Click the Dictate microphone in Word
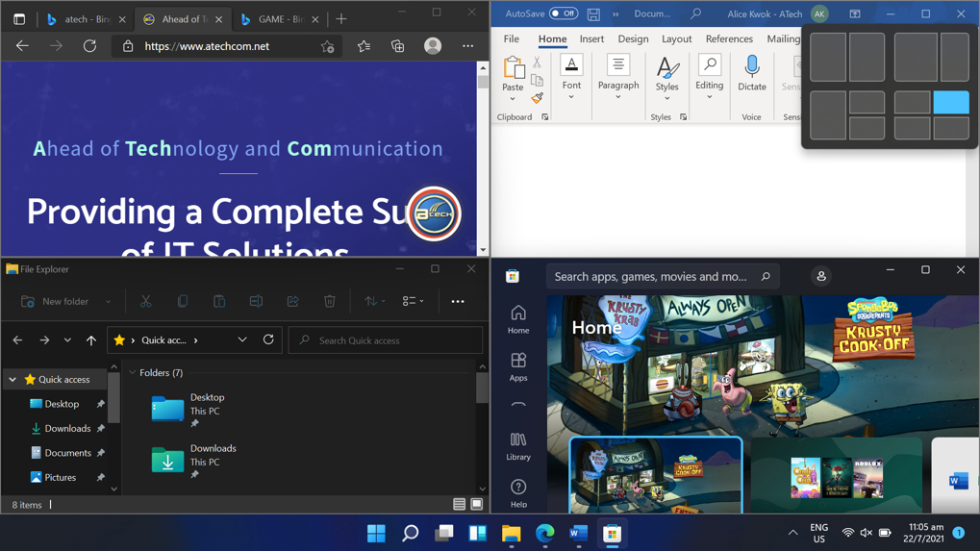Screen dimensions: 980x552 tap(752, 73)
